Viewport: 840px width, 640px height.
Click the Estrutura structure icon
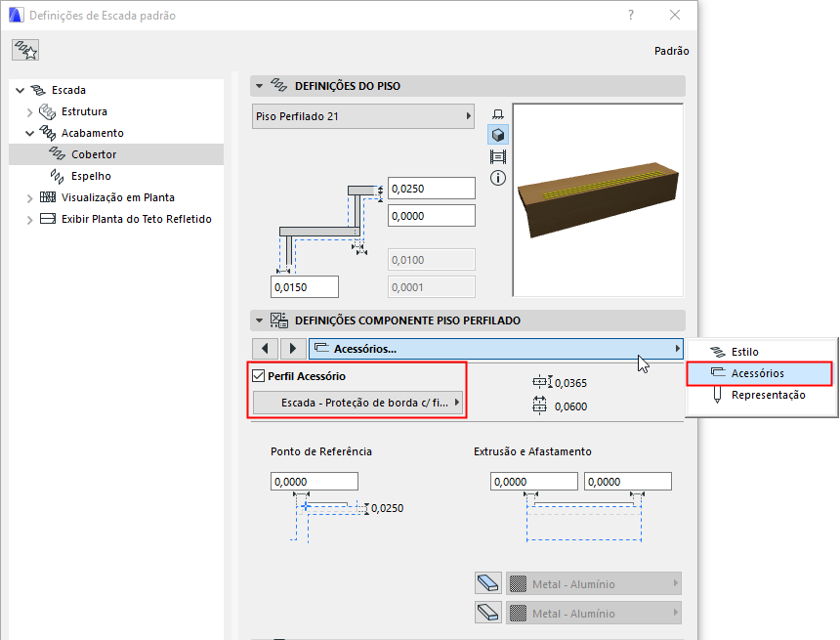[x=47, y=111]
